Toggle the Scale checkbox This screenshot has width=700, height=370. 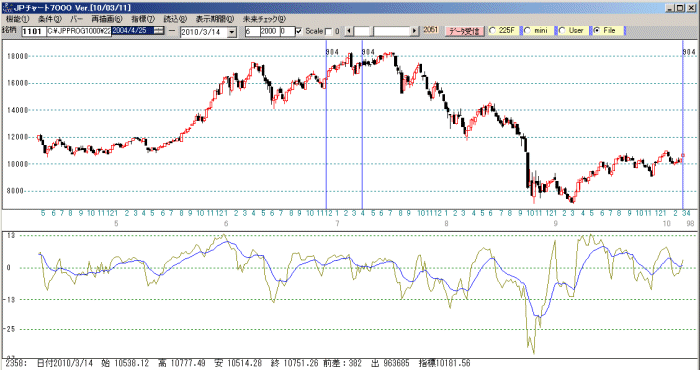[299, 31]
